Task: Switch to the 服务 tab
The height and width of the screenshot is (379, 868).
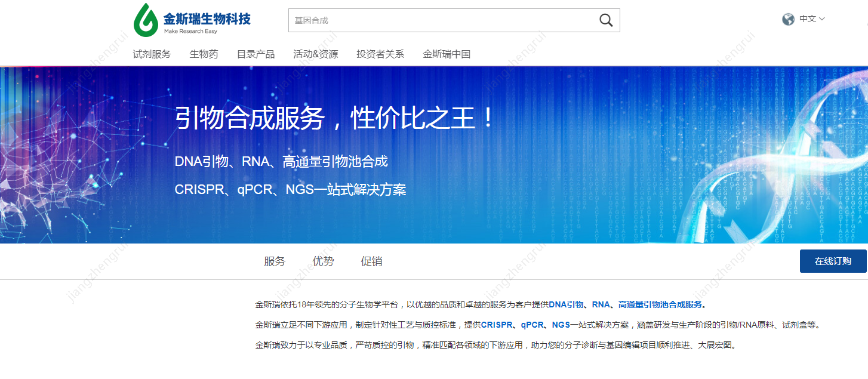Action: coord(275,261)
